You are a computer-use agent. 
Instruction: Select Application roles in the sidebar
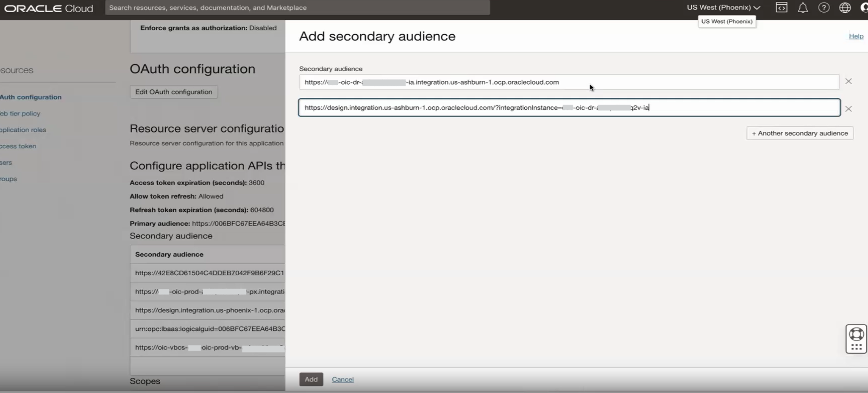(x=22, y=130)
